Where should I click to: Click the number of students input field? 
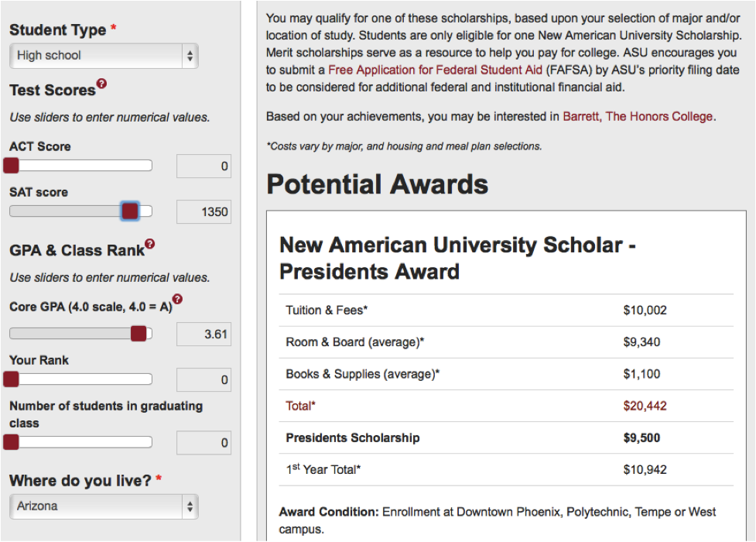(x=204, y=443)
